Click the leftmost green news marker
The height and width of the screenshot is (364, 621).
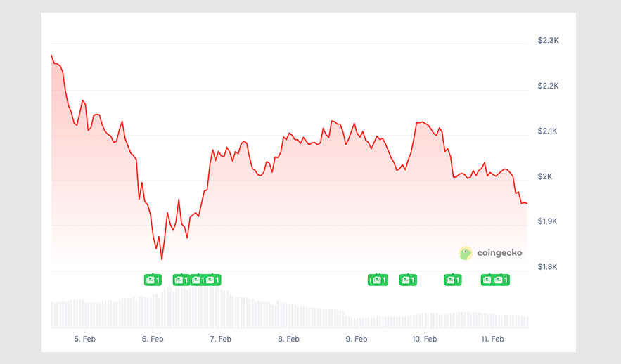coord(153,280)
